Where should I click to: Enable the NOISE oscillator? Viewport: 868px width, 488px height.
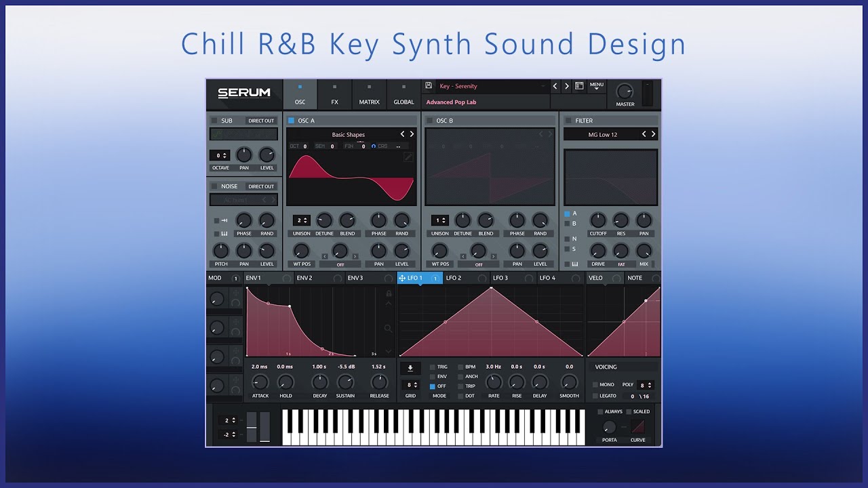pyautogui.click(x=214, y=186)
